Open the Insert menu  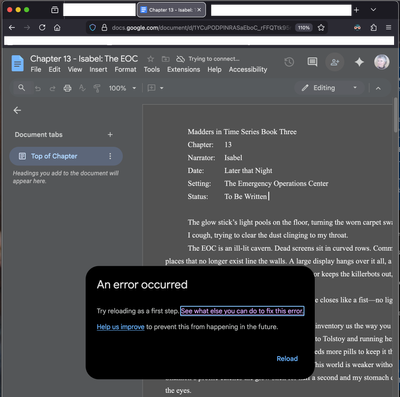point(98,69)
